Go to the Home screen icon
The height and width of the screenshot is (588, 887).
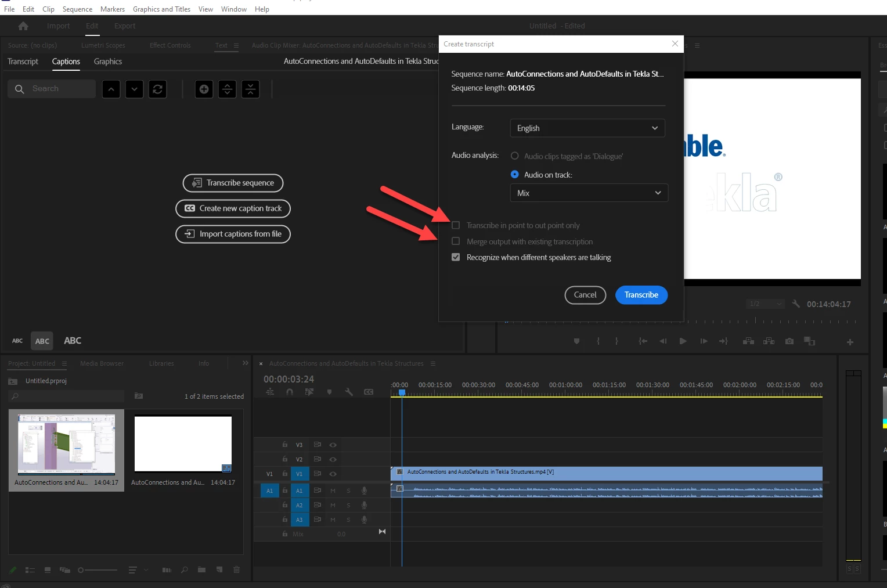tap(23, 26)
